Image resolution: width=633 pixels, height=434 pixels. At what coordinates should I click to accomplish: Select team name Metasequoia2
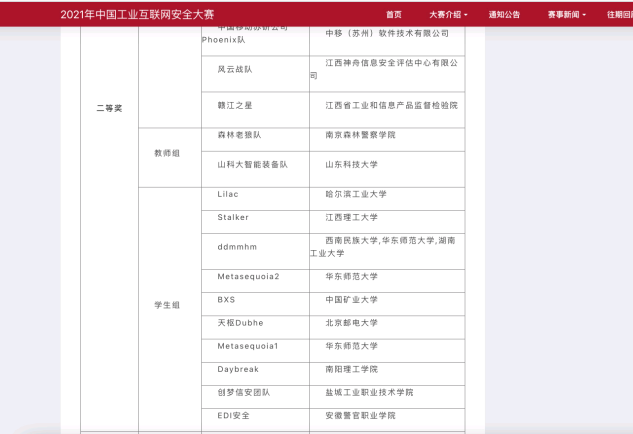[x=248, y=277]
